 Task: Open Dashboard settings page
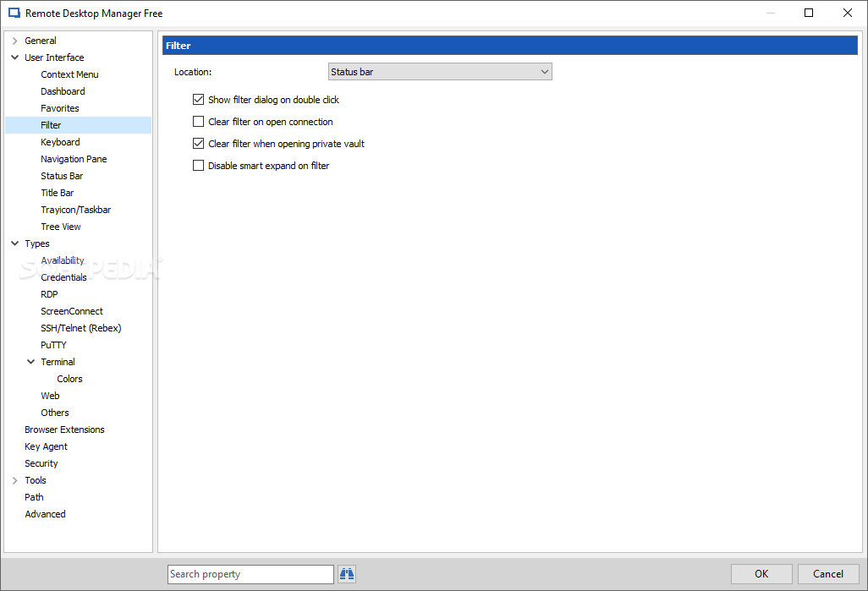(63, 91)
